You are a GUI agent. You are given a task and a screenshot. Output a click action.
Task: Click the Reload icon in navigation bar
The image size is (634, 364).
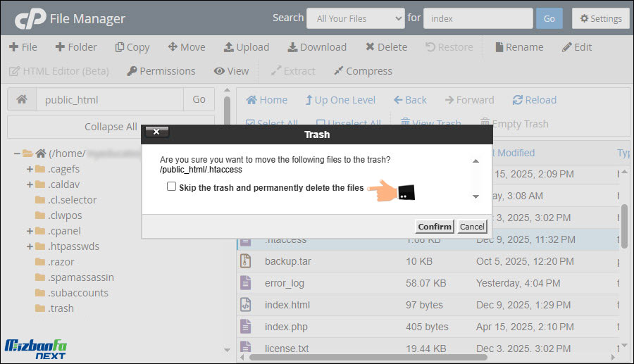point(518,100)
